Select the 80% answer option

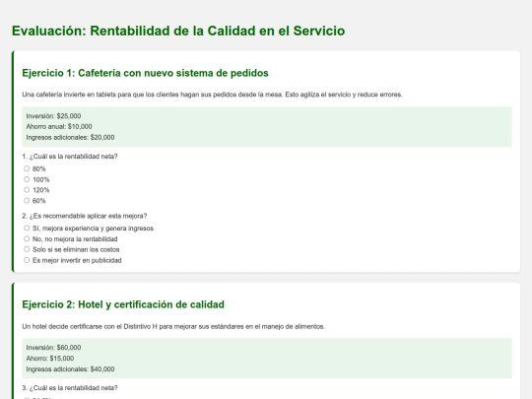[x=27, y=168]
